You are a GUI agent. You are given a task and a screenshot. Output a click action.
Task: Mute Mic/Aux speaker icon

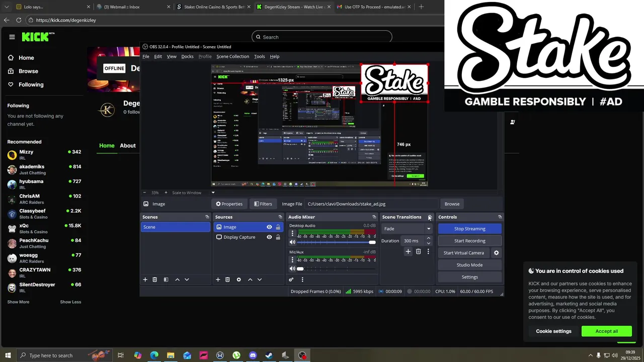point(292,268)
